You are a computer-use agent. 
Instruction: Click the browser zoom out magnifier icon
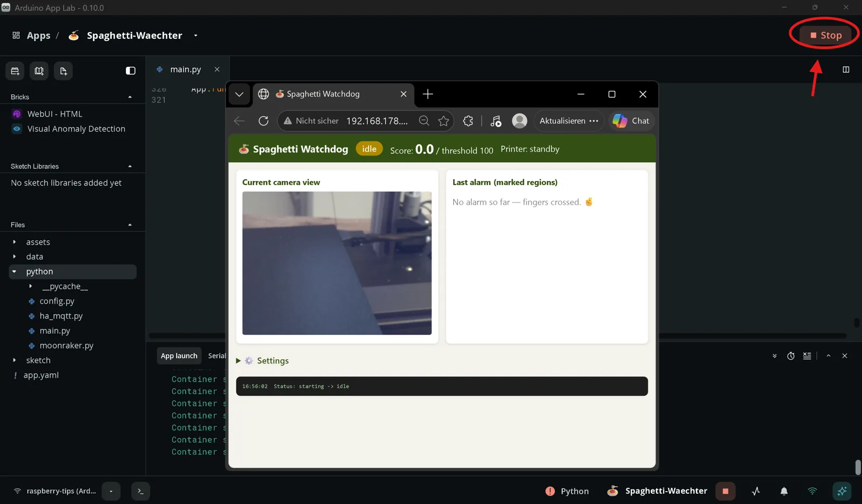pos(424,121)
